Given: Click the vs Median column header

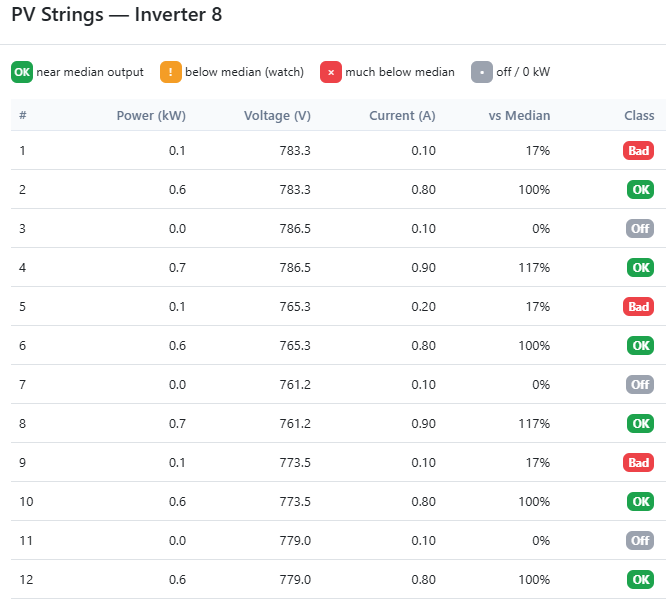Looking at the screenshot, I should coord(519,115).
